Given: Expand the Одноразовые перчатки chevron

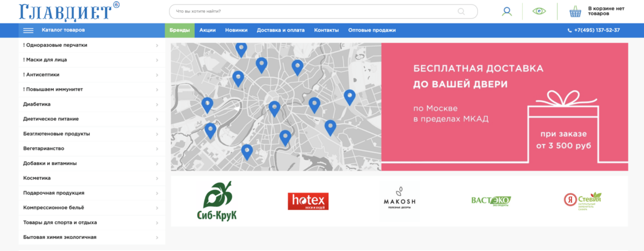Looking at the screenshot, I should tap(157, 46).
